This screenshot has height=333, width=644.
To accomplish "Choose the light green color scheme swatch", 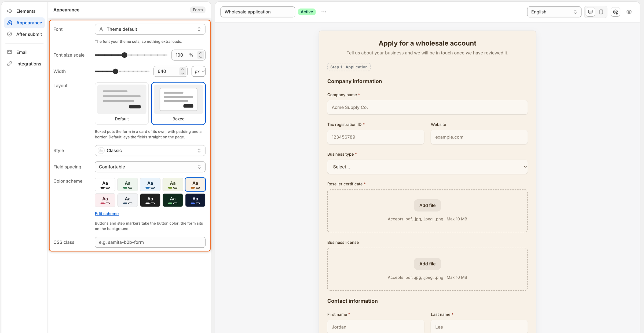I will coord(127,184).
